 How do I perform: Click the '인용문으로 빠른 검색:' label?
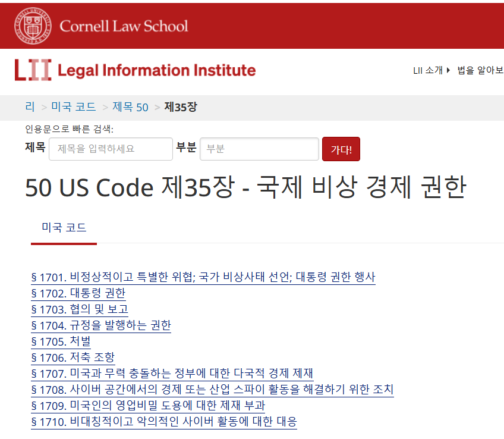[69, 129]
